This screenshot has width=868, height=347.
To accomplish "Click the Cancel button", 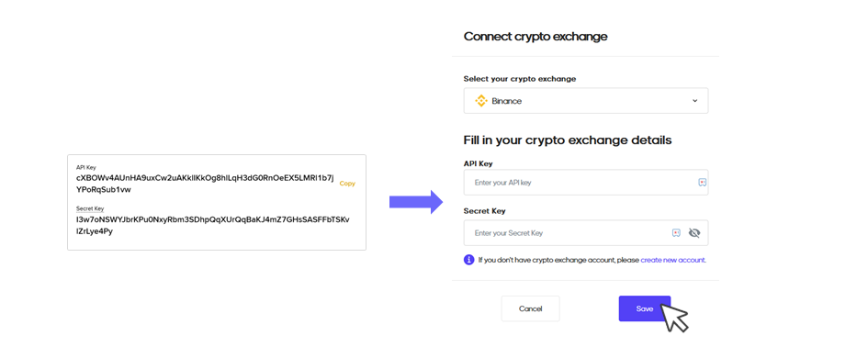I will (530, 308).
